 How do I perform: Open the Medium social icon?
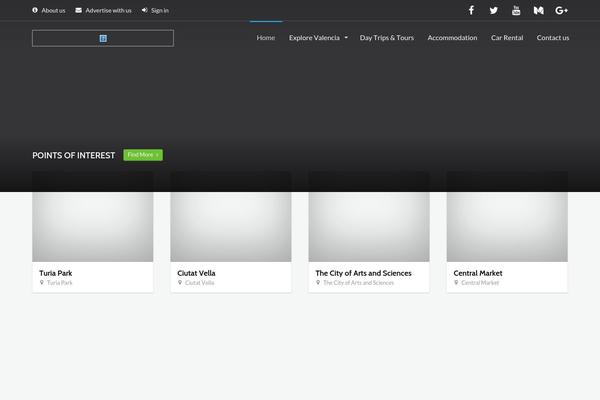(539, 10)
